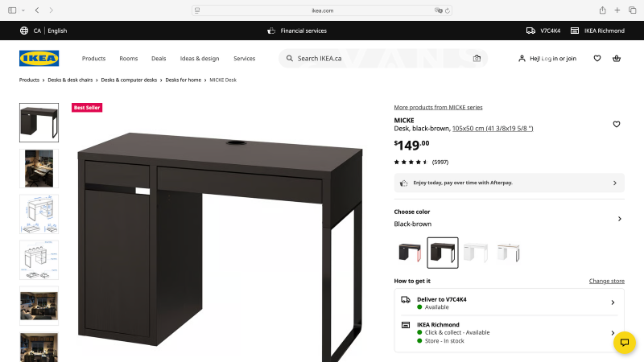Screen dimensions: 644x362
Task: Click the camera visual search icon
Action: coord(477,58)
